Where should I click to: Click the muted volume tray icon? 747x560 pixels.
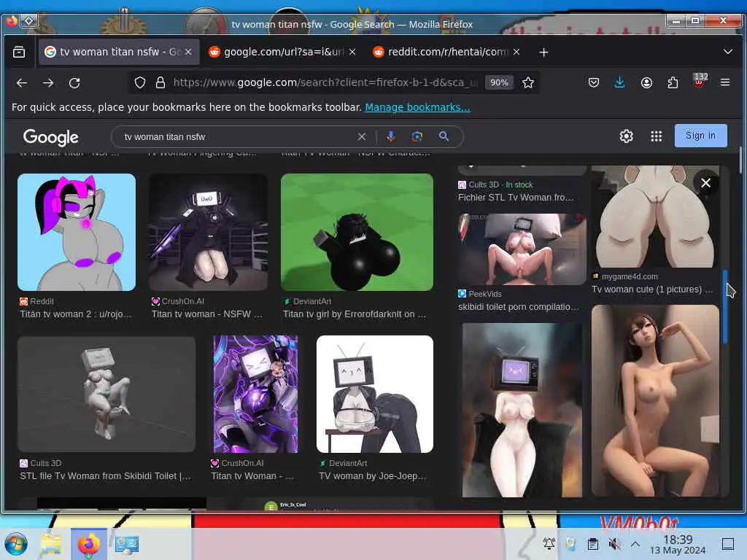click(614, 543)
